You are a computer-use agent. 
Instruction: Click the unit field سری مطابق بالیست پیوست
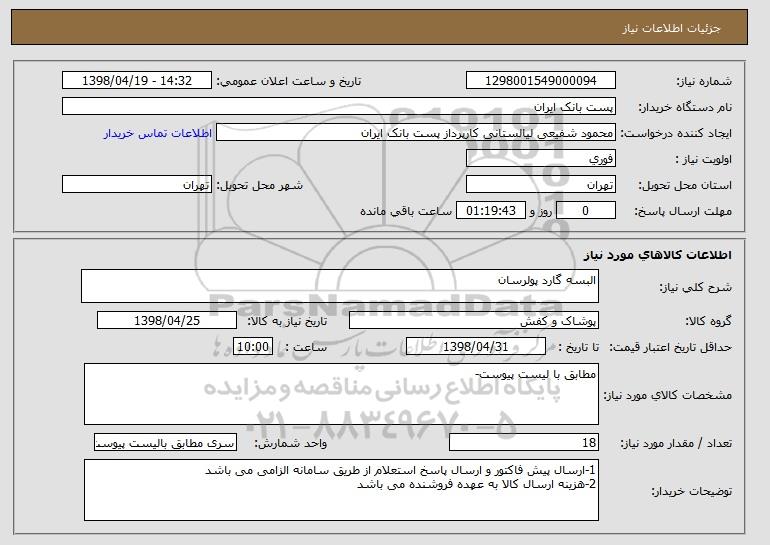pyautogui.click(x=165, y=442)
